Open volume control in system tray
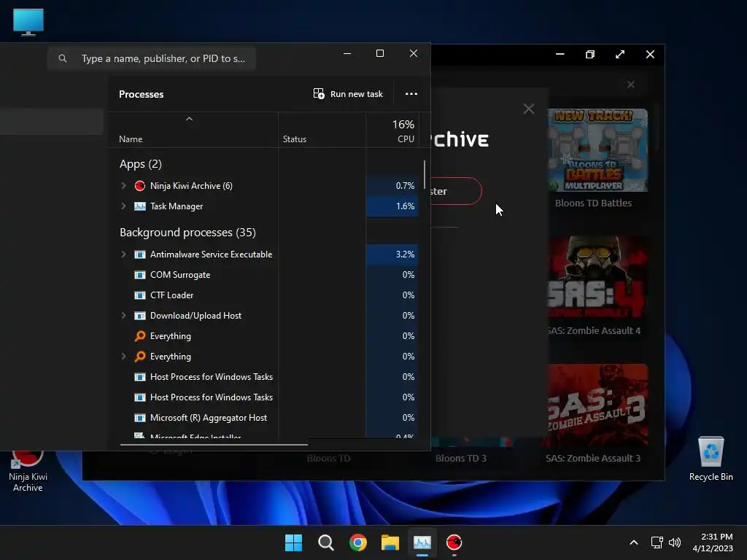 coord(675,542)
